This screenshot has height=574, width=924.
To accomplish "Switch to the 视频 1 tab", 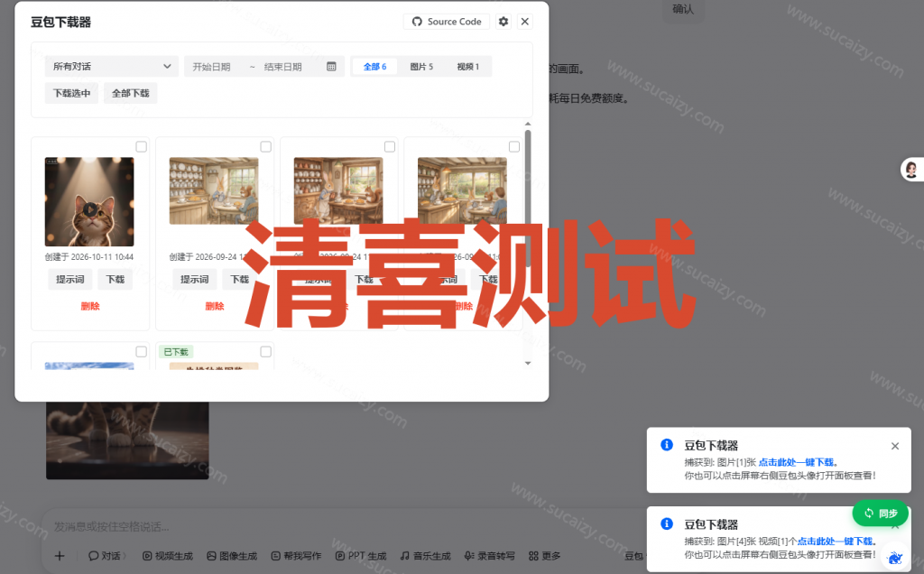I will pos(468,67).
